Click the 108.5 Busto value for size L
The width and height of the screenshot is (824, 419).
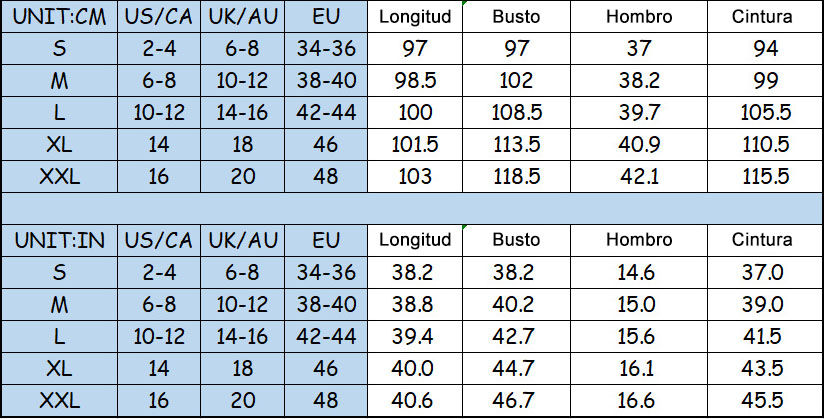coord(516,113)
